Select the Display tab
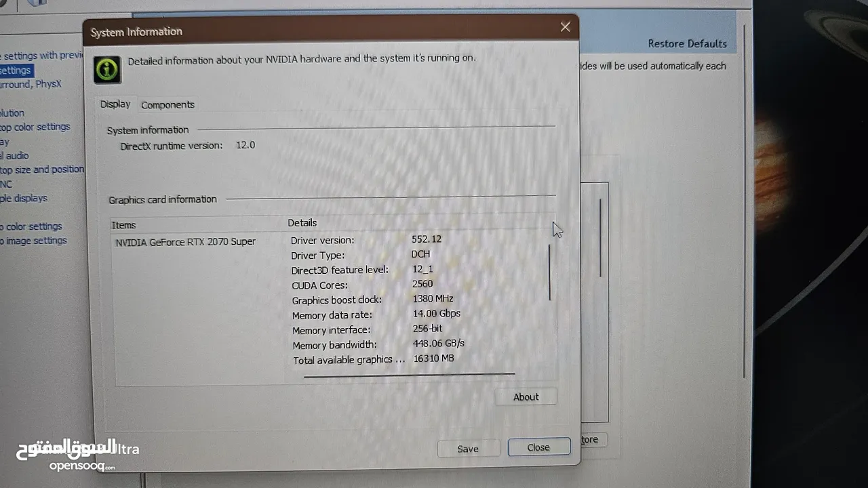This screenshot has width=868, height=488. (x=115, y=104)
